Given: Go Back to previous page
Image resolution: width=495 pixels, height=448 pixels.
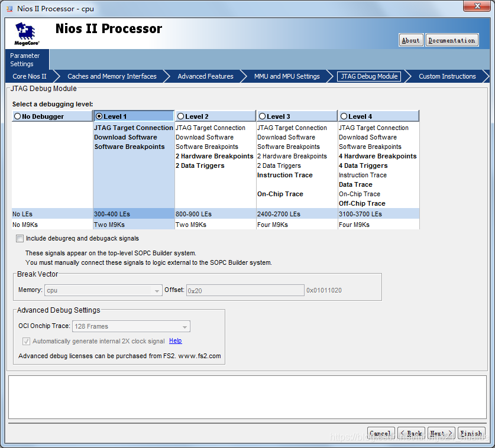Looking at the screenshot, I should click(x=412, y=433).
